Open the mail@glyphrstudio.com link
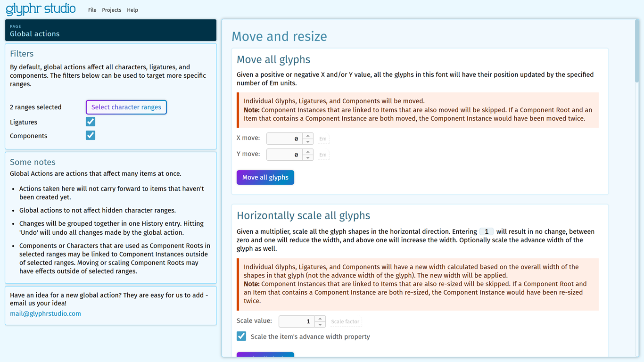 pos(45,313)
